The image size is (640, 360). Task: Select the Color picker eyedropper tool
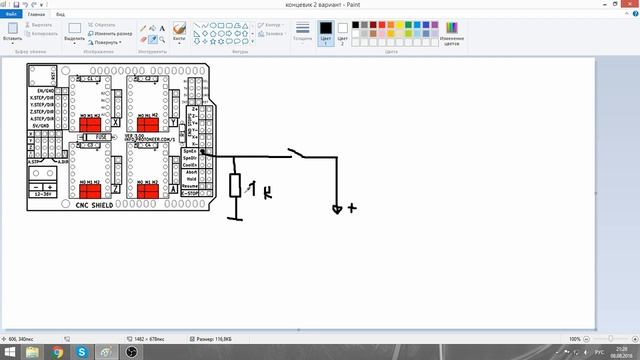153,40
